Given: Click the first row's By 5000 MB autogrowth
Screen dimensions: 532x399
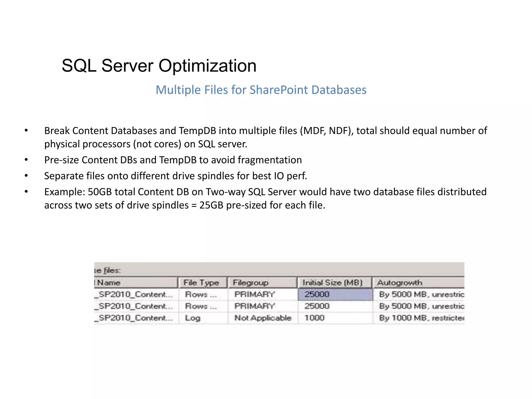Looking at the screenshot, I should pos(419,295).
